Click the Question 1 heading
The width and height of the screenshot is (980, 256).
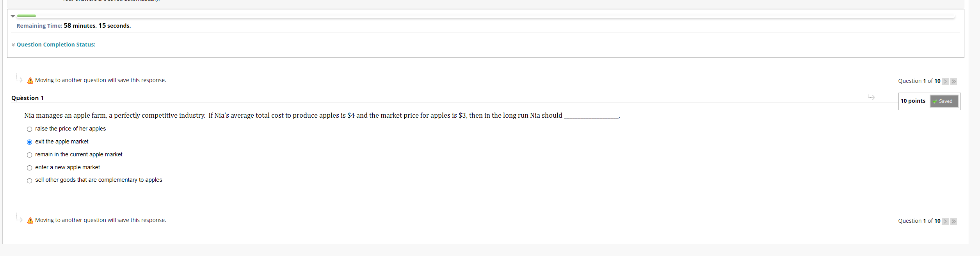(x=27, y=98)
